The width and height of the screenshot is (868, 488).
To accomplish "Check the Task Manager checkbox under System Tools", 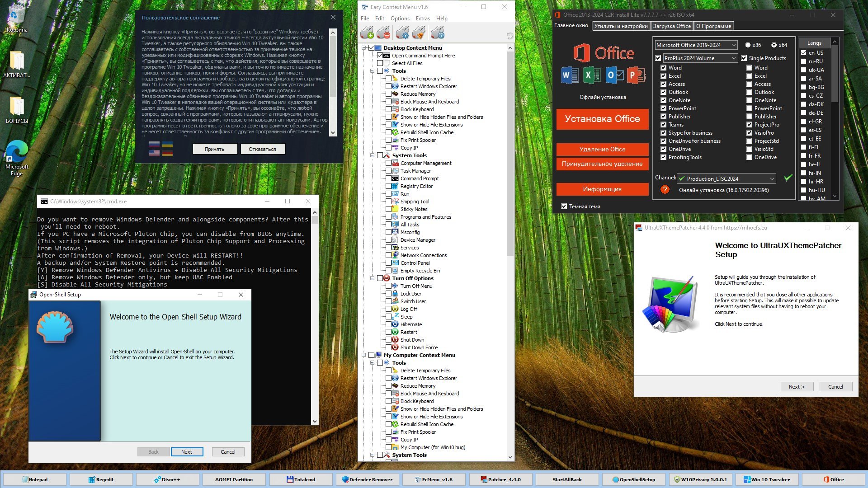I will pos(388,171).
